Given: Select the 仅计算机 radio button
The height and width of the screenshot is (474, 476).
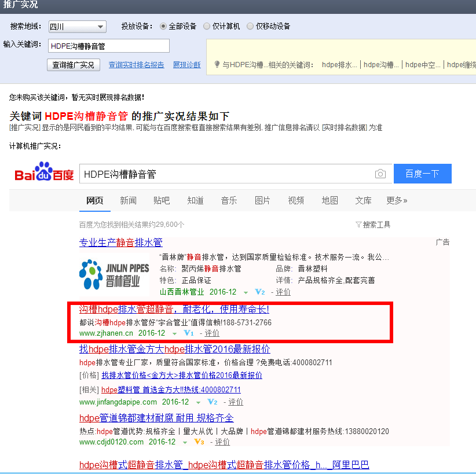Looking at the screenshot, I should [x=207, y=27].
